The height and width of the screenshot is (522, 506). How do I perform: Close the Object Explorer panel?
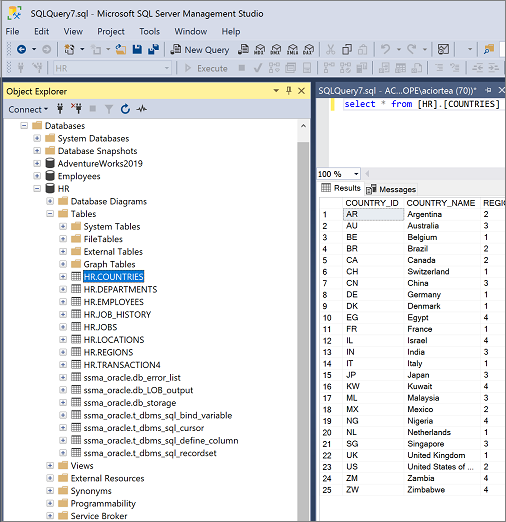pos(301,91)
